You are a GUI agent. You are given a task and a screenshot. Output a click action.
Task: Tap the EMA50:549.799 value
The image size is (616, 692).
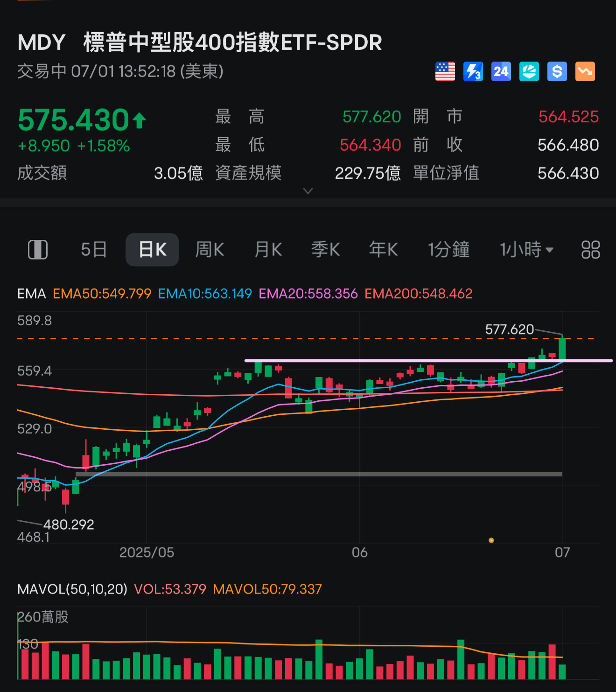coord(102,294)
